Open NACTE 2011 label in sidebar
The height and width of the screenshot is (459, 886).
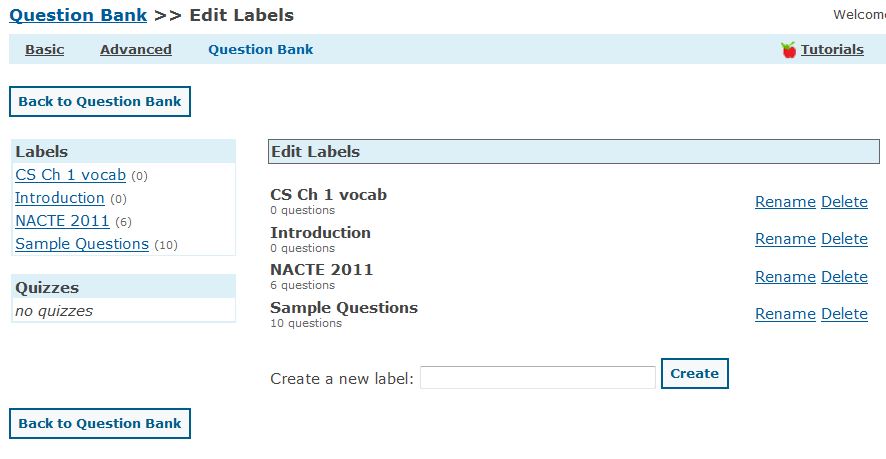coord(62,221)
